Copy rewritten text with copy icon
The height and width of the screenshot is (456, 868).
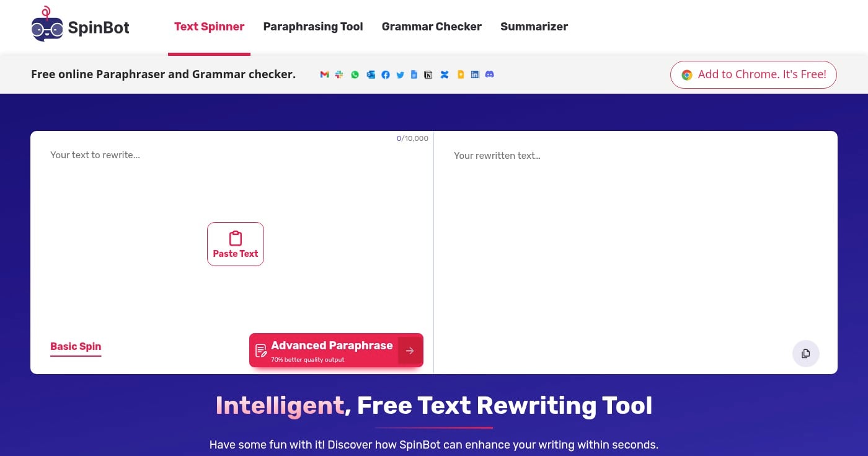coord(805,354)
